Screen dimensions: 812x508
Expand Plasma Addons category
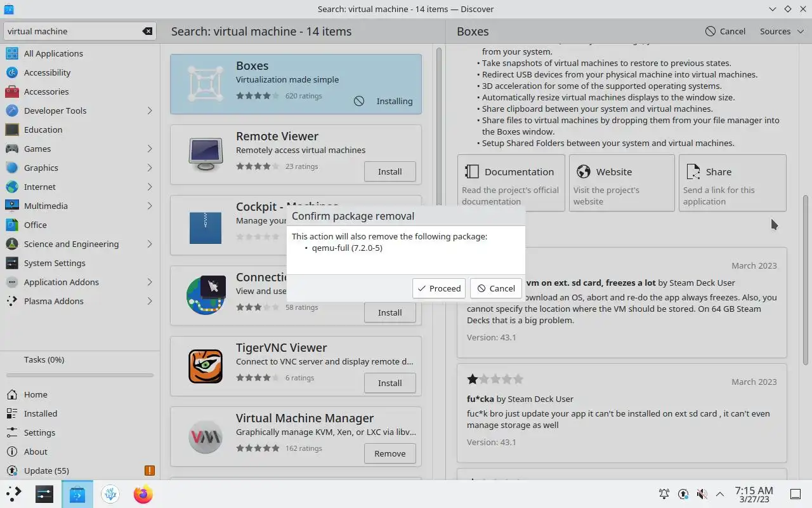[150, 301]
